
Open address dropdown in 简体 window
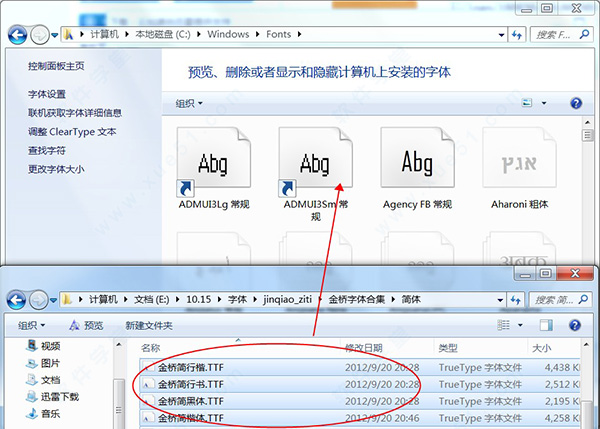pos(500,300)
